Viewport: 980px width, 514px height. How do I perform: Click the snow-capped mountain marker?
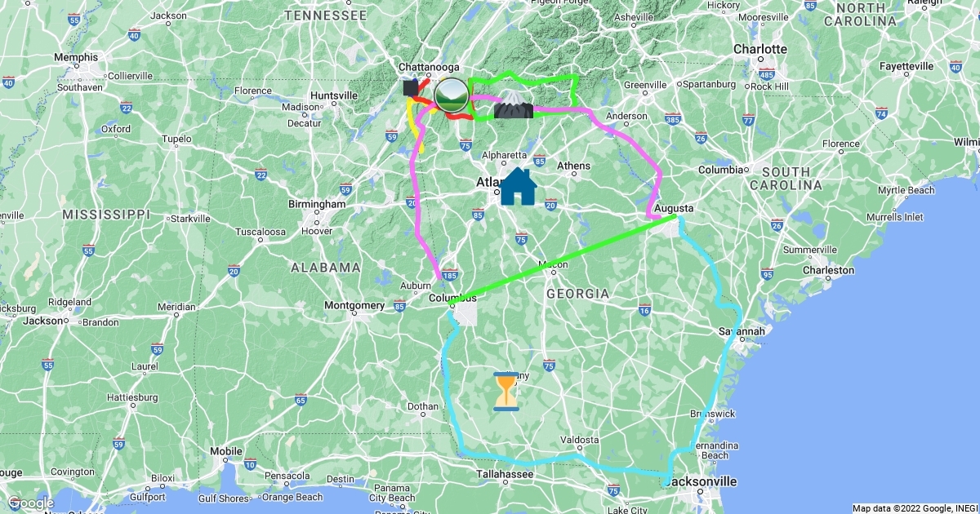pos(514,104)
